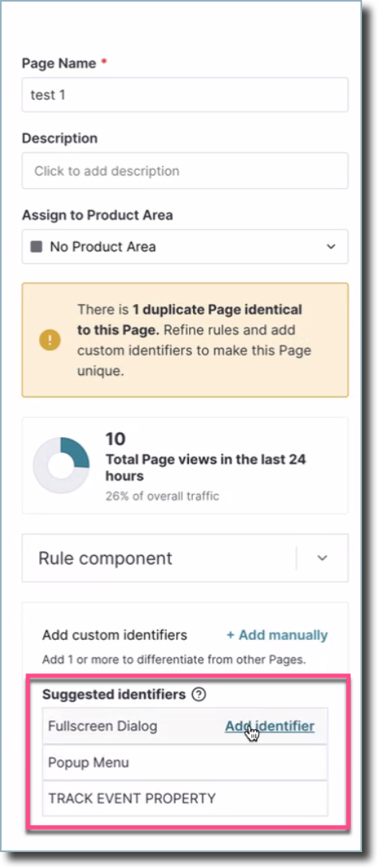Click the 26% of overall traffic text
This screenshot has height=868, width=378.
162,496
